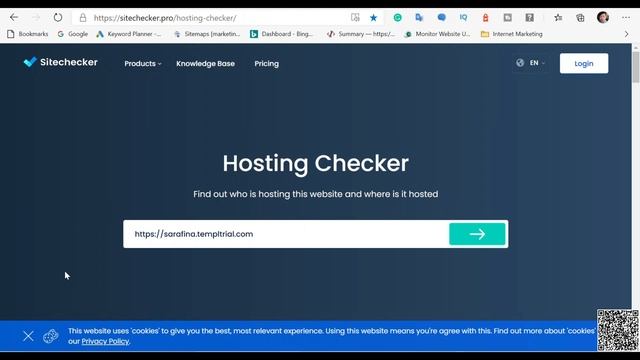640x360 pixels.
Task: Click the blue bookmark star icon
Action: (x=373, y=18)
